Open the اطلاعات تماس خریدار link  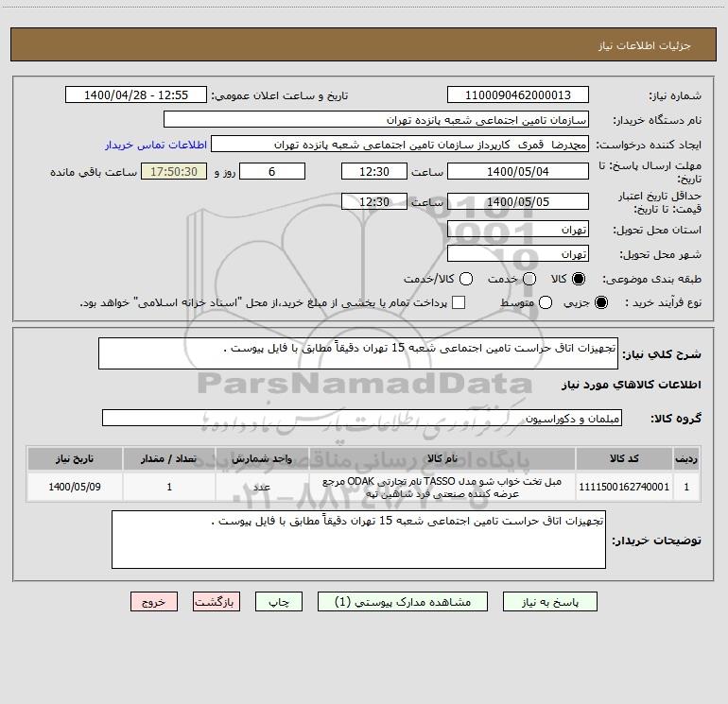(x=156, y=145)
